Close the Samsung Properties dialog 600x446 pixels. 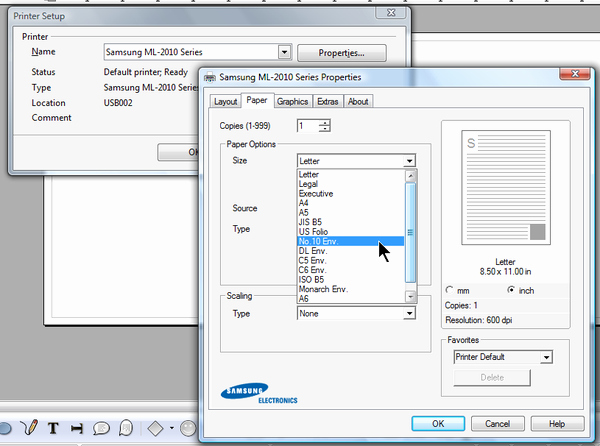pyautogui.click(x=575, y=73)
